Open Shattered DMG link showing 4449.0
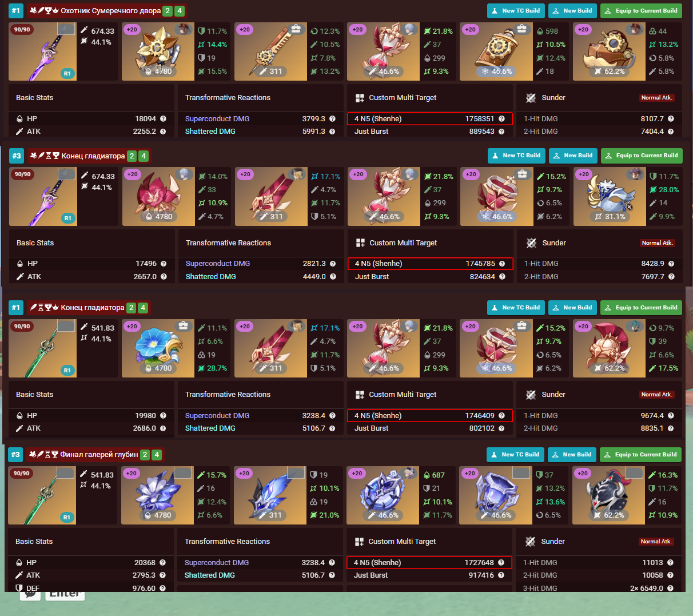The height and width of the screenshot is (616, 693). [211, 277]
